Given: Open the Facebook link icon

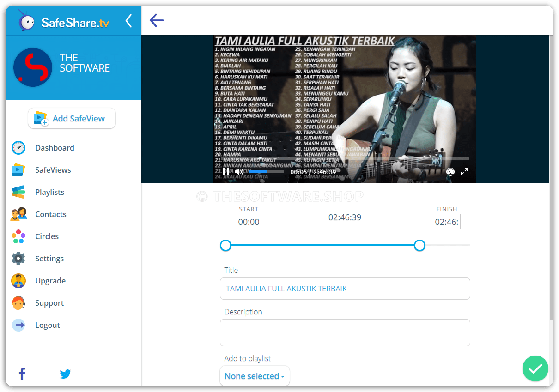Looking at the screenshot, I should (x=22, y=374).
